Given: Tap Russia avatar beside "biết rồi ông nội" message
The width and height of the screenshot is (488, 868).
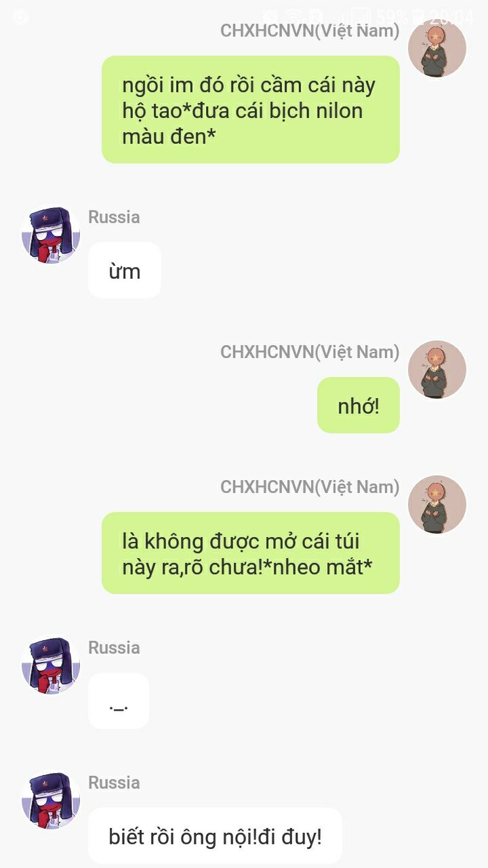Looking at the screenshot, I should 51,800.
